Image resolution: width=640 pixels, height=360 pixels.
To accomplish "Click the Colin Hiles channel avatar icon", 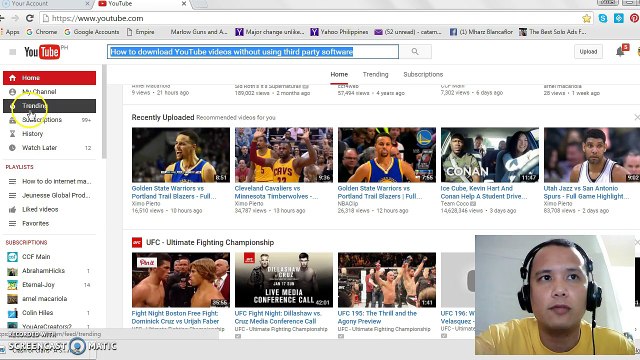I will click(13, 313).
